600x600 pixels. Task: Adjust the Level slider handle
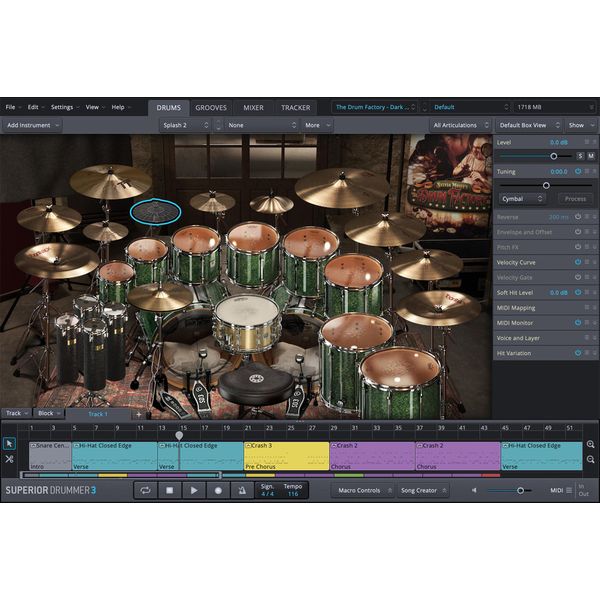point(553,156)
